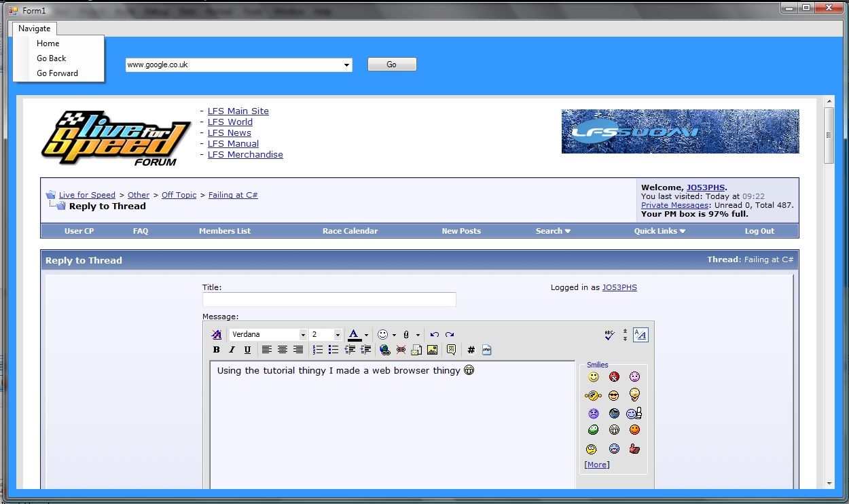Insert the blue frowning sad smiley
The width and height of the screenshot is (849, 504).
point(594,413)
